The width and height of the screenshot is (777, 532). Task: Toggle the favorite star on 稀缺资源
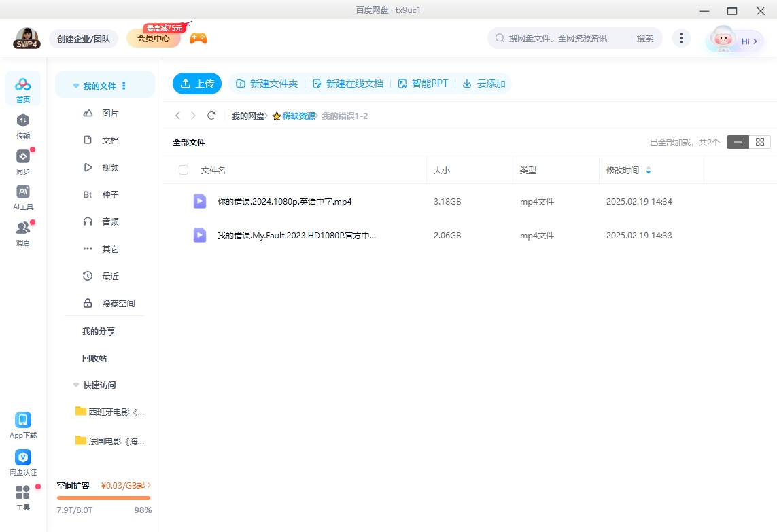(x=276, y=116)
